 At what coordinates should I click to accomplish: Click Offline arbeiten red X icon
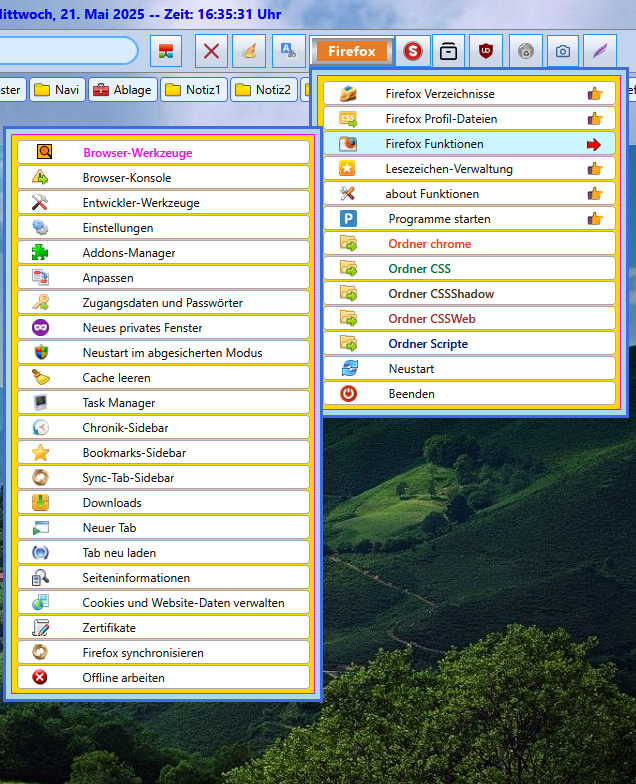40,677
